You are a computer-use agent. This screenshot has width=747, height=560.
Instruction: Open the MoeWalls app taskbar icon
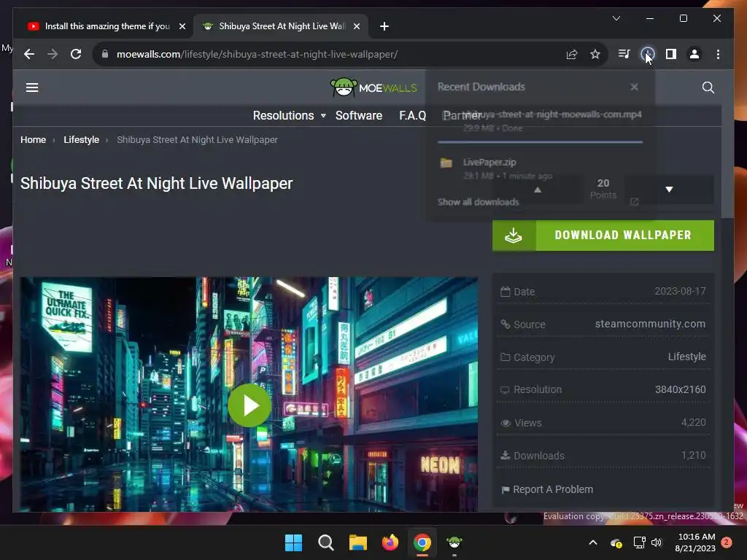pyautogui.click(x=454, y=542)
